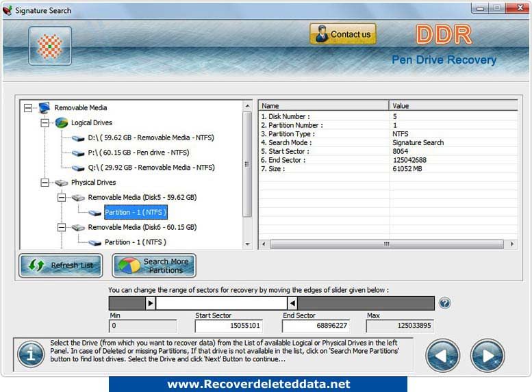The height and width of the screenshot is (392, 532).
Task: Select the '6. End Sector :' row
Action: [388, 160]
